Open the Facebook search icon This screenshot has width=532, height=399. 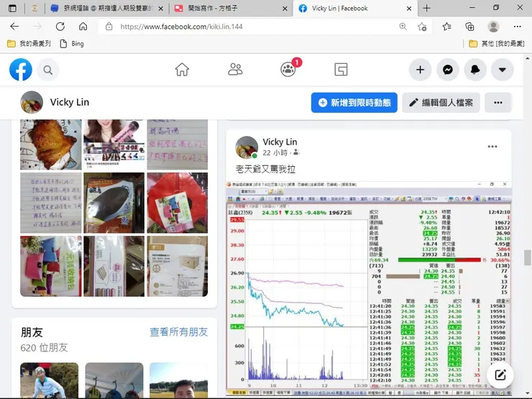point(48,70)
